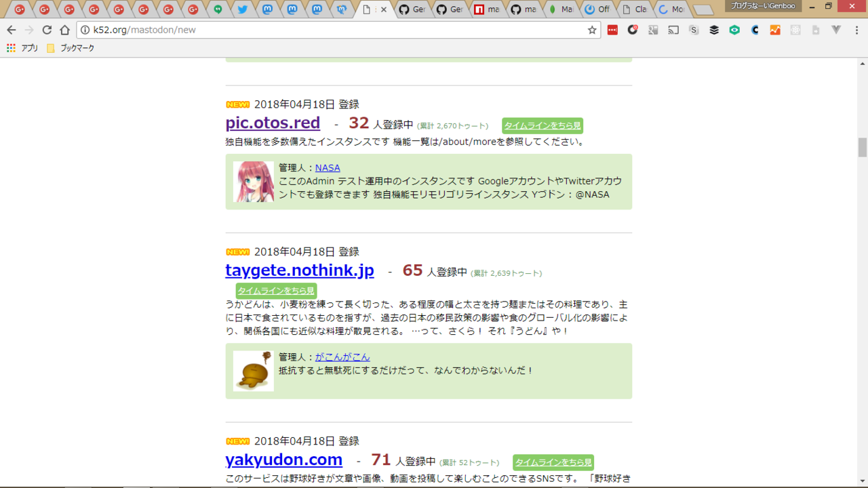Switch to the Twitter tab
The height and width of the screenshot is (488, 868).
242,9
